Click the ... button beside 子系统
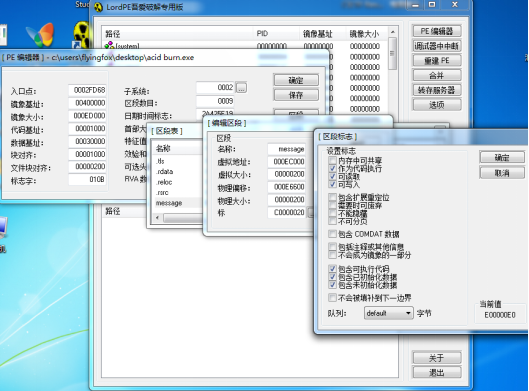 tap(241, 88)
